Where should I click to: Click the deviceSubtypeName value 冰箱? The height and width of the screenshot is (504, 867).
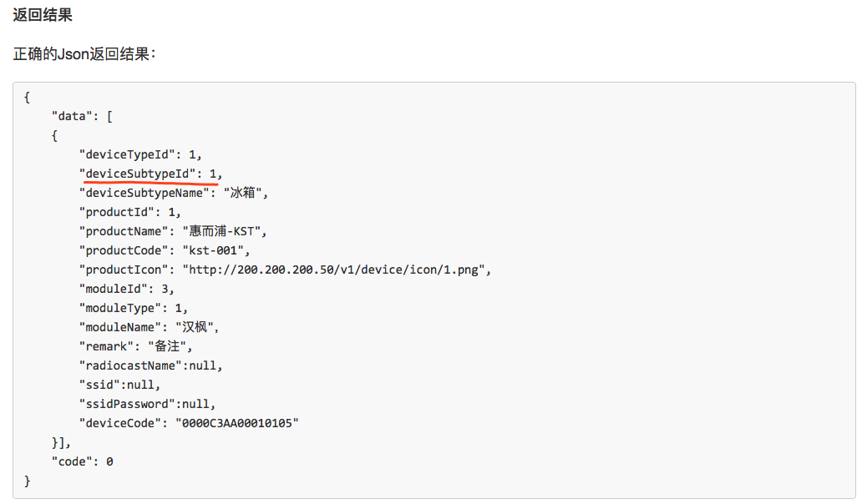click(242, 193)
